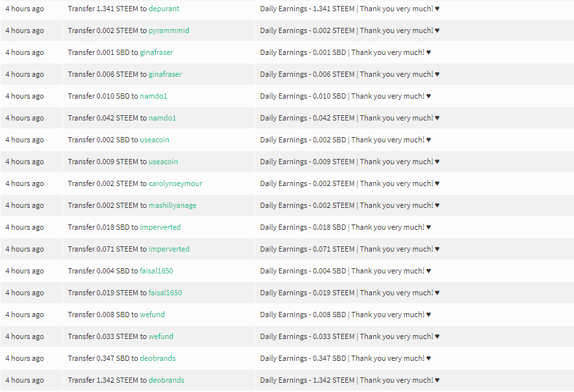Open pyrammmid profile link

(169, 30)
